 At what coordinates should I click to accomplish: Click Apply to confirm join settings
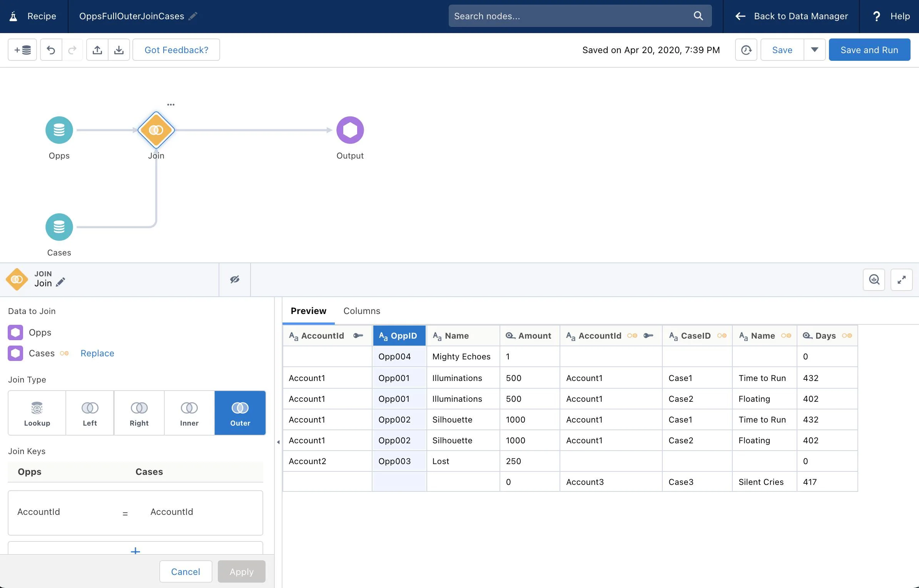[x=241, y=571]
